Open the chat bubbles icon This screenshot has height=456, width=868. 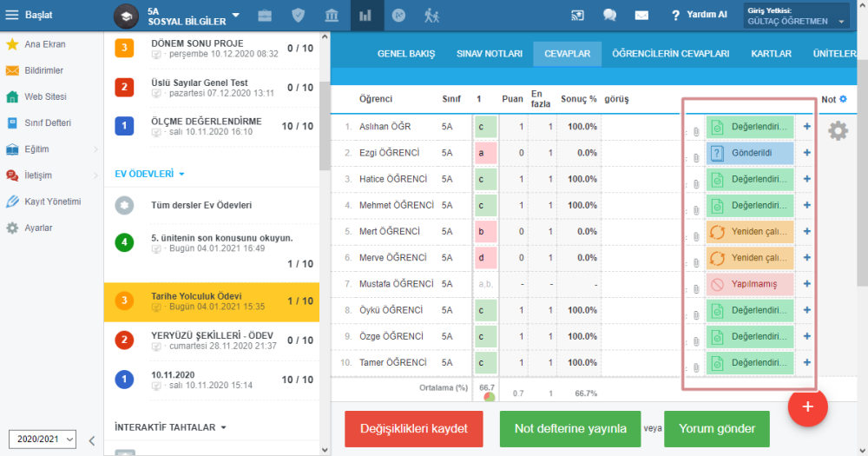pyautogui.click(x=609, y=16)
